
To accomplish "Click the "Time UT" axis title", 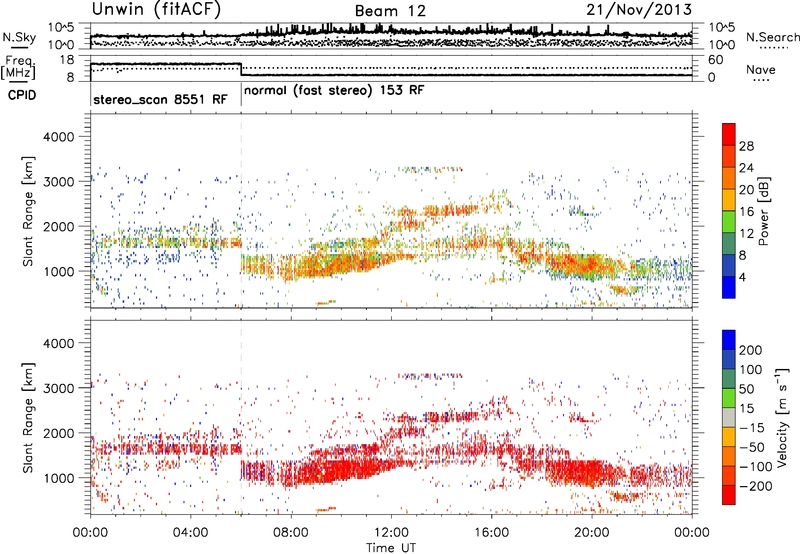I will point(391,548).
